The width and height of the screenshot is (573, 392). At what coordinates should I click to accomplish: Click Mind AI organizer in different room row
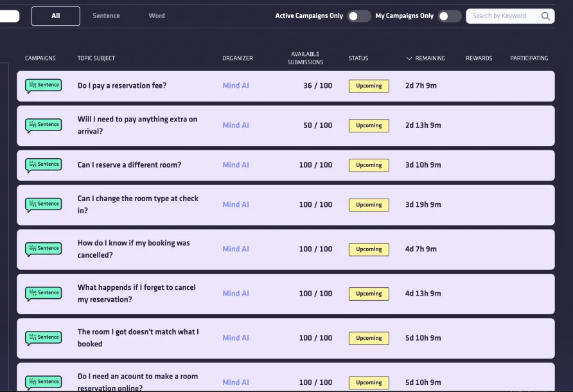coord(236,165)
